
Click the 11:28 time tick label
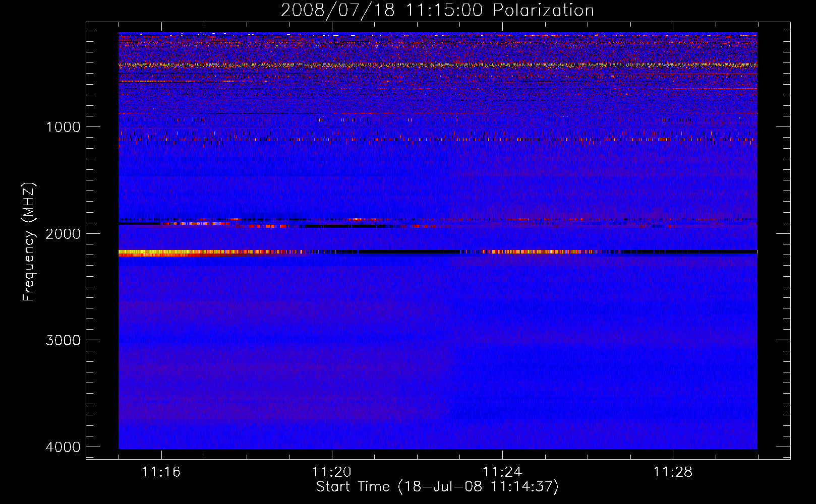(673, 472)
